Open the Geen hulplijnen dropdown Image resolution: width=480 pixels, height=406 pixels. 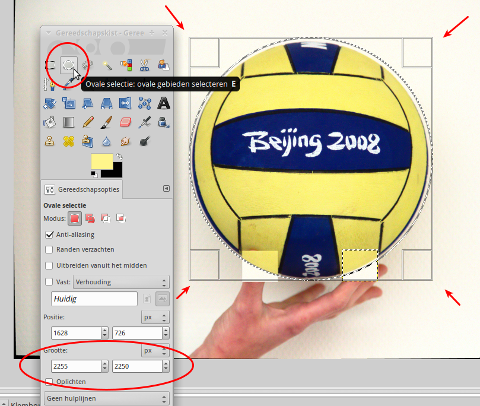point(107,399)
